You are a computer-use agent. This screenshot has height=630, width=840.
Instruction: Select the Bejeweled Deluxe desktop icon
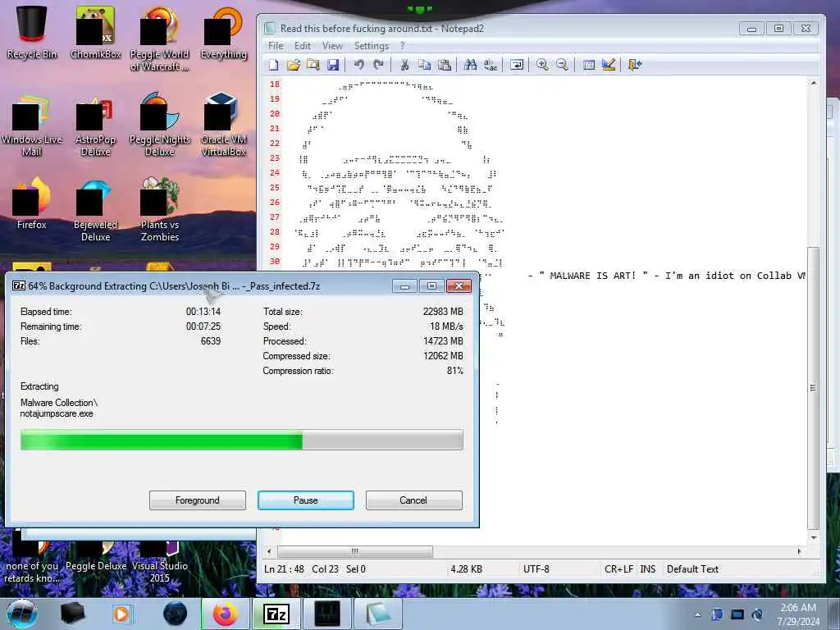[x=96, y=209]
